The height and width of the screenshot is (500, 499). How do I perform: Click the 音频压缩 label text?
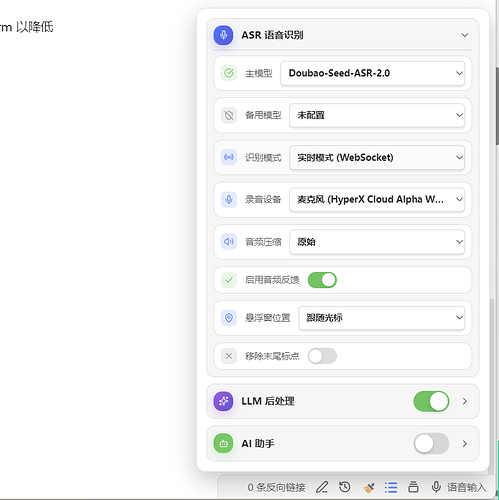(263, 242)
